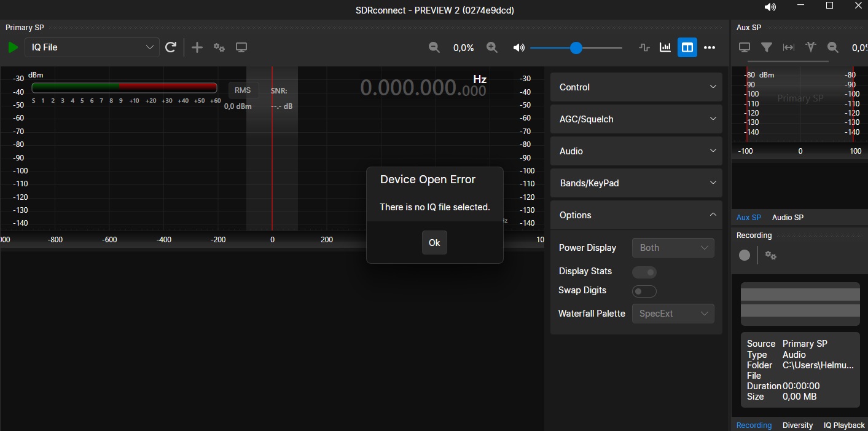Click the Windows volume speaker in title bar
Screen dimensions: 868x431
770,7
